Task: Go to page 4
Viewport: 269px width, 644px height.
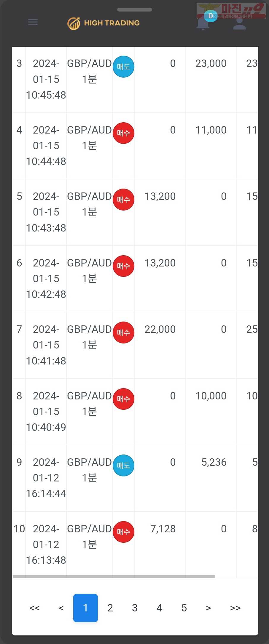Action: click(x=159, y=608)
